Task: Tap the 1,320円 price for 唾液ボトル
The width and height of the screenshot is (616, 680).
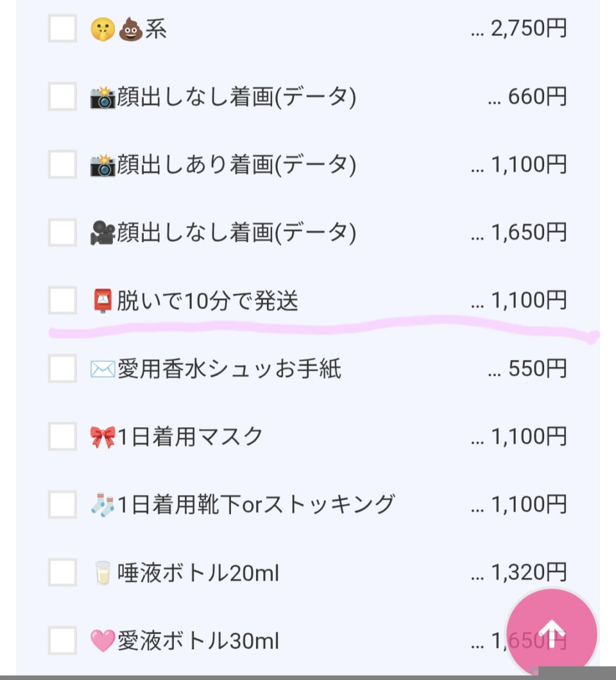Action: pos(529,572)
